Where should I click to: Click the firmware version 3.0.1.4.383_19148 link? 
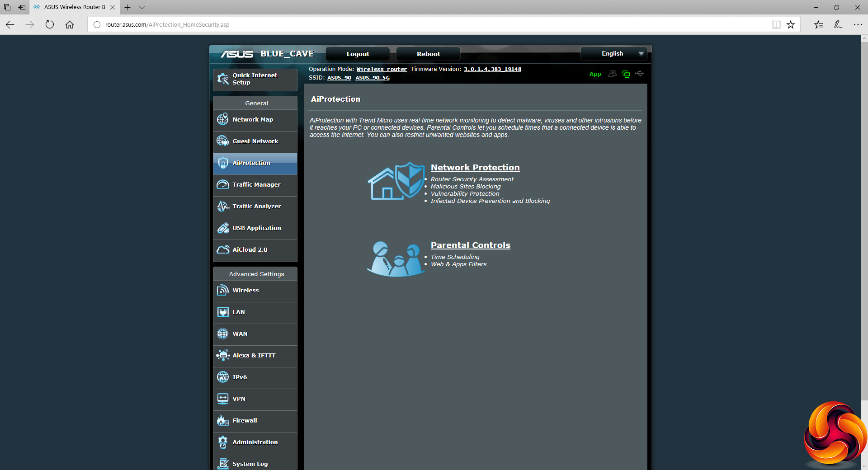[x=492, y=69]
